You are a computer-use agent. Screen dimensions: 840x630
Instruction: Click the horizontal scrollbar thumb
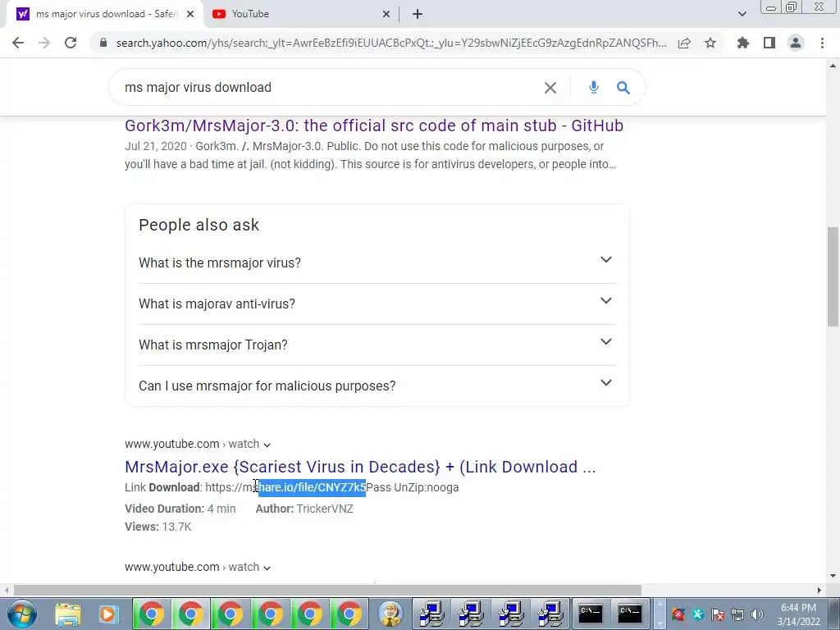[x=327, y=590]
